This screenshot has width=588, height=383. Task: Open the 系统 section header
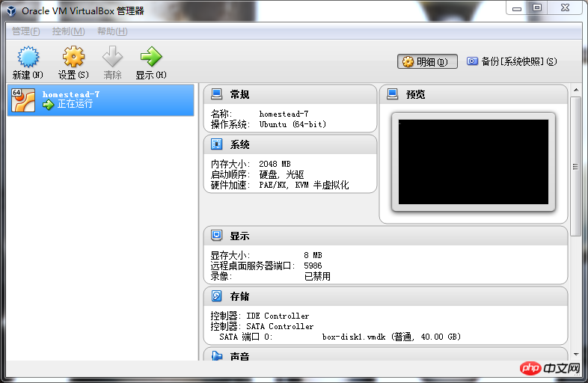point(290,144)
